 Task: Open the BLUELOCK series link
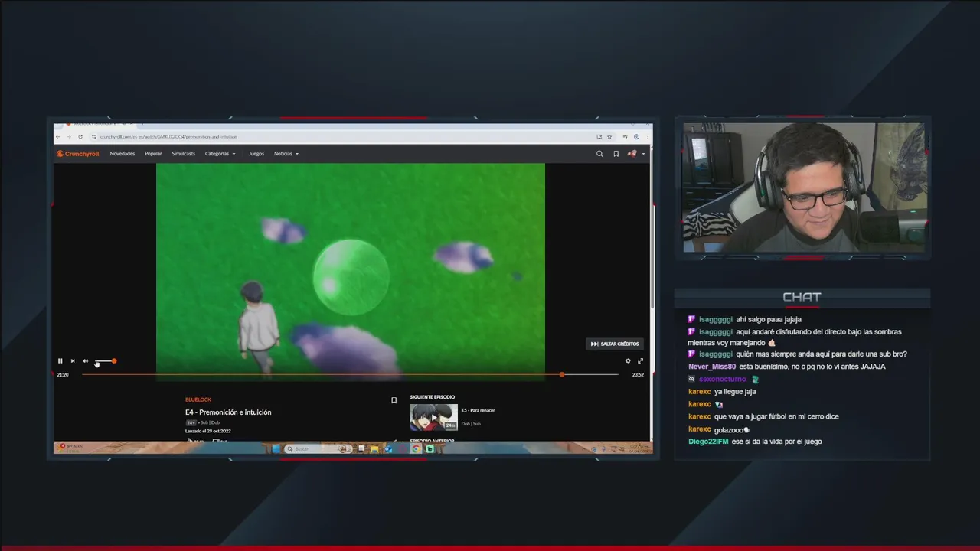point(198,399)
